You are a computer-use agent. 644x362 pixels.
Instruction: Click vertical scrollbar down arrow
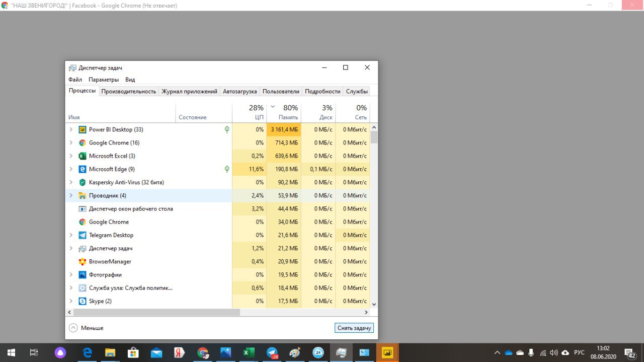(x=374, y=304)
